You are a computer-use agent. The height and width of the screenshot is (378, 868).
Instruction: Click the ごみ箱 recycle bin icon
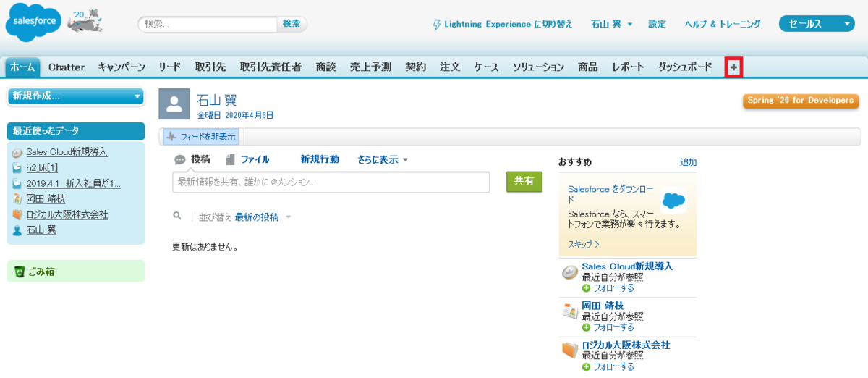click(x=20, y=272)
